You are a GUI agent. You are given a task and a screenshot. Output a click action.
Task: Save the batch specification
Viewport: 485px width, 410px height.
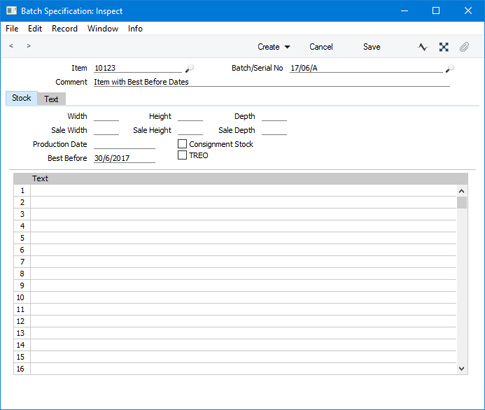tap(371, 47)
